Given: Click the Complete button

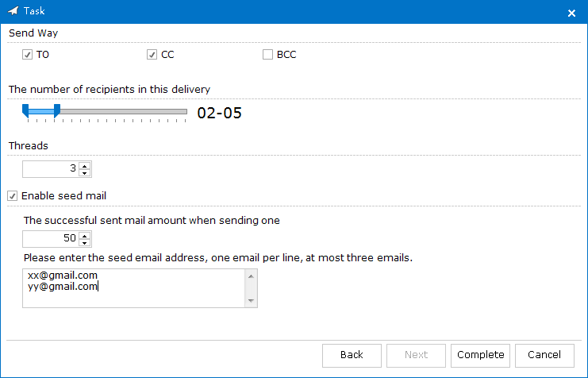Looking at the screenshot, I should [480, 356].
